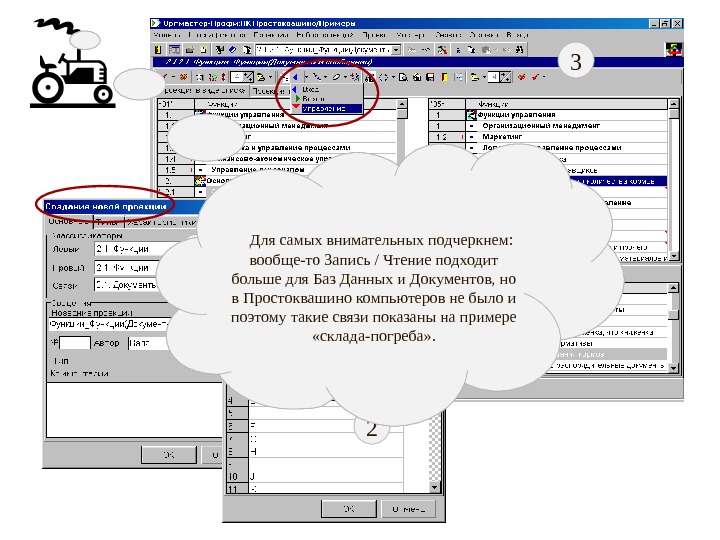Select row 11 in the bottom dialog table

pyautogui.click(x=315, y=489)
